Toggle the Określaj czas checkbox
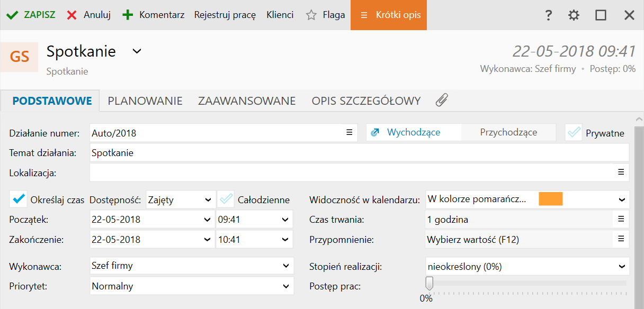644x309 pixels. tap(19, 199)
